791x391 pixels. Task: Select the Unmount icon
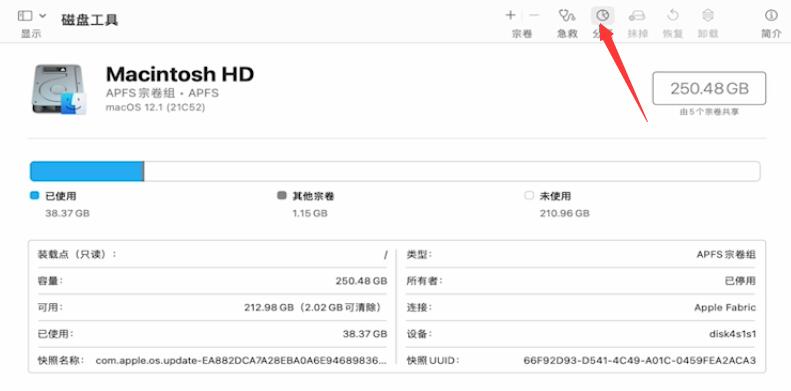click(x=708, y=16)
